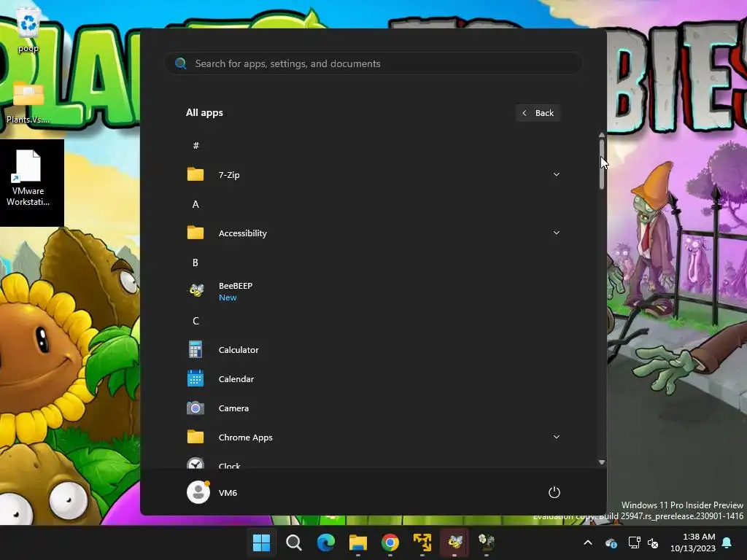
Task: Launch Google Chrome from the taskbar
Action: point(390,542)
